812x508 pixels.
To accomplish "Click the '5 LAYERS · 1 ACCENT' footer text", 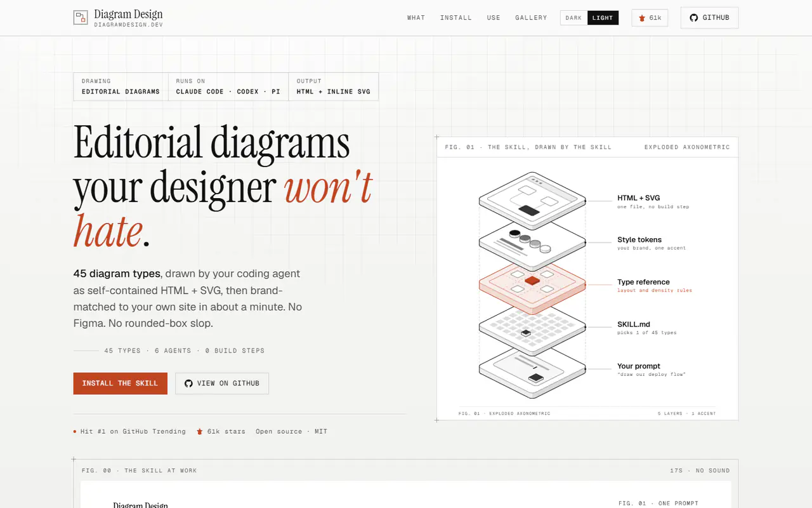I will click(687, 413).
